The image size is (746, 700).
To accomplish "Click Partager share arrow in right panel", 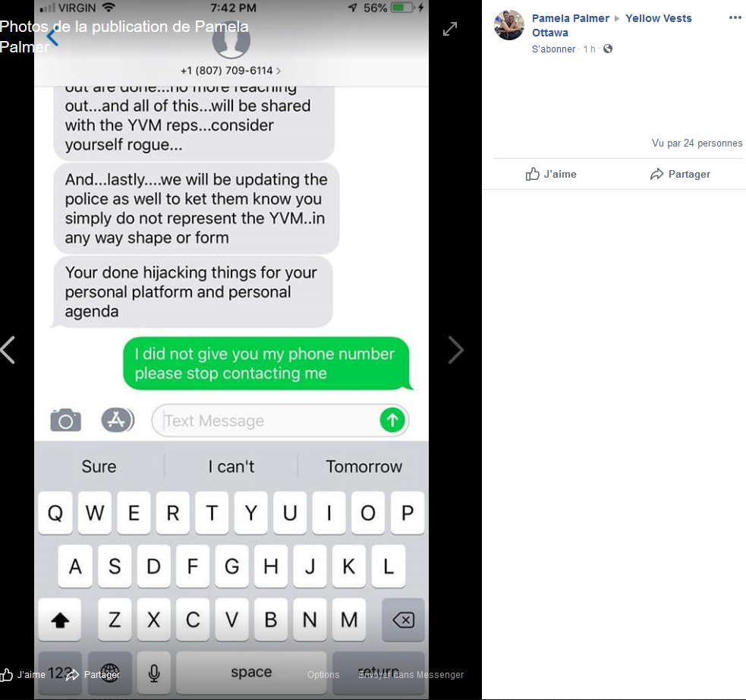I will (x=680, y=174).
